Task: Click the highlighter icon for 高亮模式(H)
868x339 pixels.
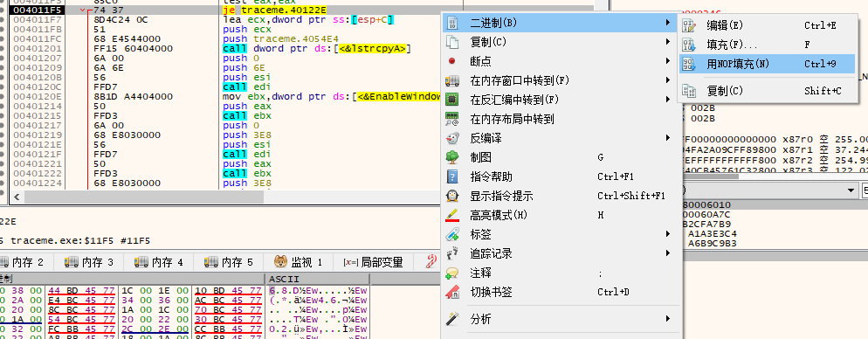Action: tap(452, 215)
